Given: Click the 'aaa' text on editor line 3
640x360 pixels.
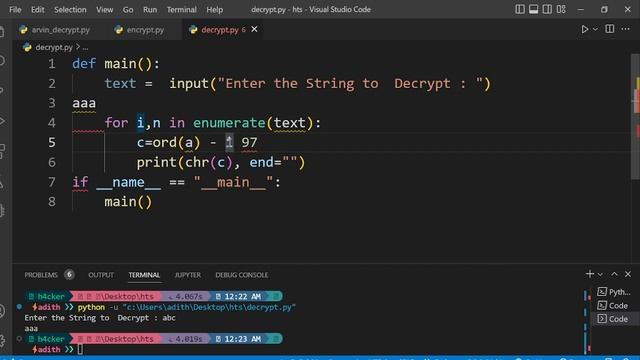Looking at the screenshot, I should tap(84, 103).
